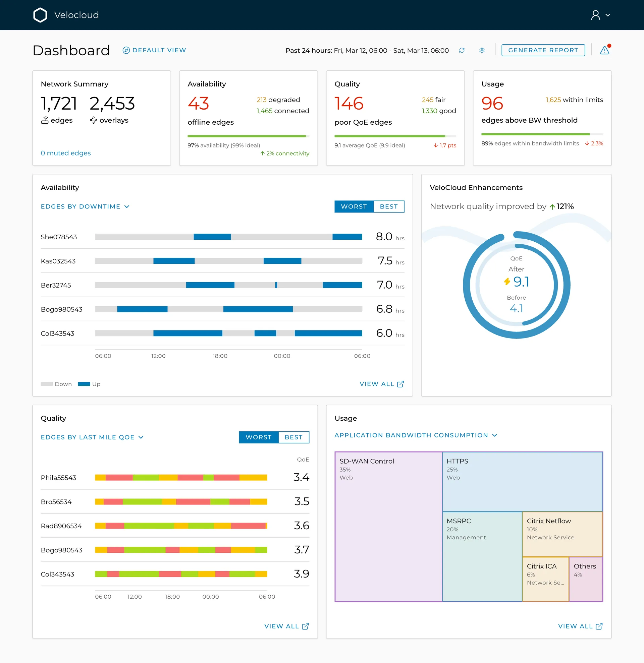Click the Ber32745 edge name
Image resolution: width=644 pixels, height=663 pixels.
point(56,285)
